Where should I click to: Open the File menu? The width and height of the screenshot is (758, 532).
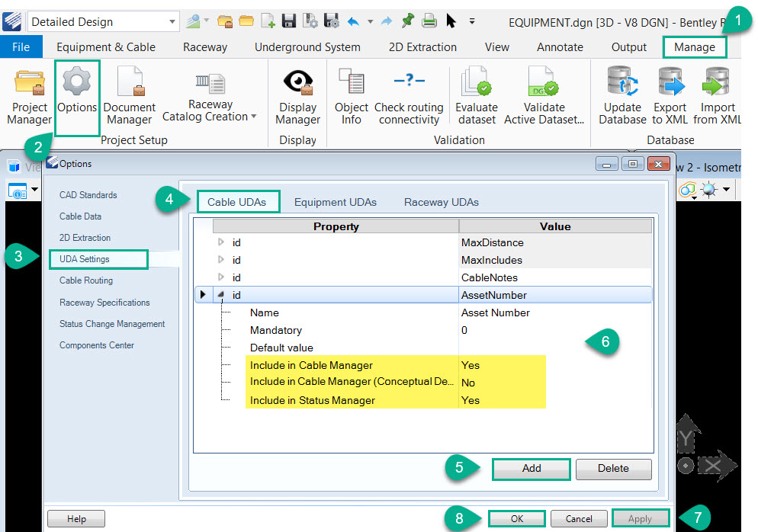point(21,46)
